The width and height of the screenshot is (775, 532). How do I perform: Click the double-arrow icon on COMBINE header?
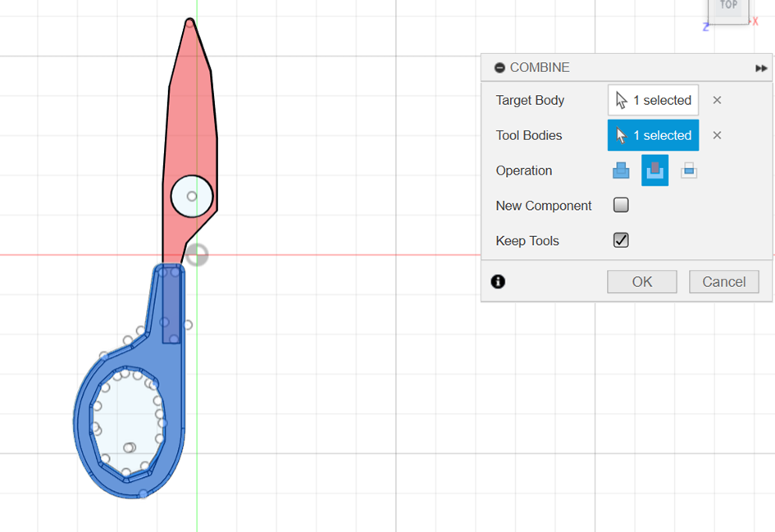click(761, 68)
